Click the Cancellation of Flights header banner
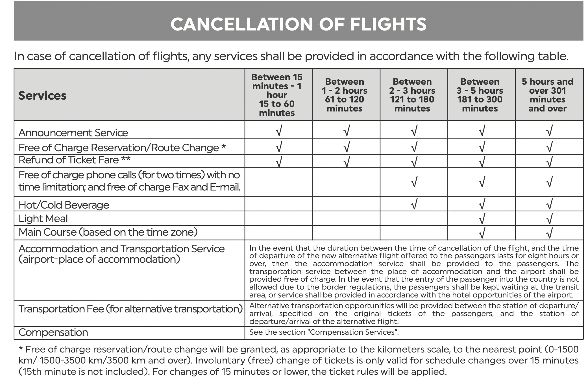 [x=299, y=21]
